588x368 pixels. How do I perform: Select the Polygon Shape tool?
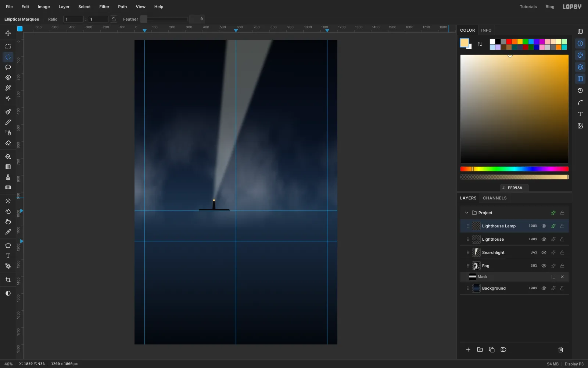click(x=8, y=245)
